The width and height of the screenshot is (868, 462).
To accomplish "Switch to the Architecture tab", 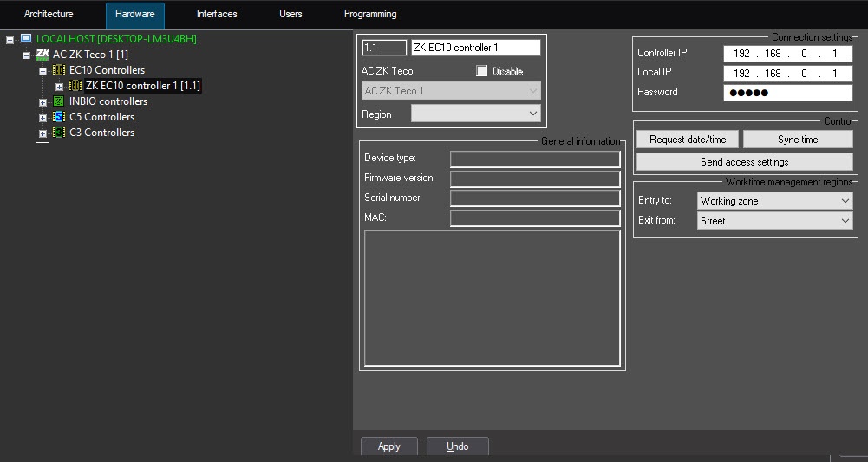I will tap(49, 15).
